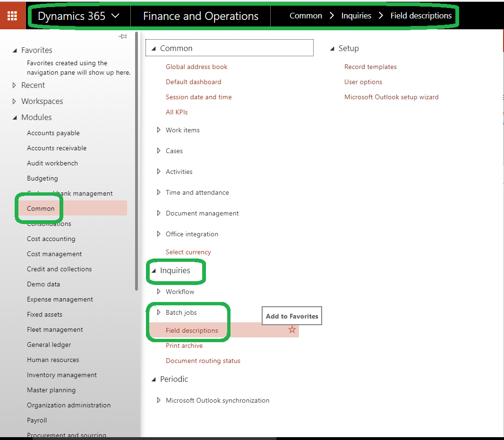Select Expense management module
The image size is (504, 440).
[x=60, y=300]
